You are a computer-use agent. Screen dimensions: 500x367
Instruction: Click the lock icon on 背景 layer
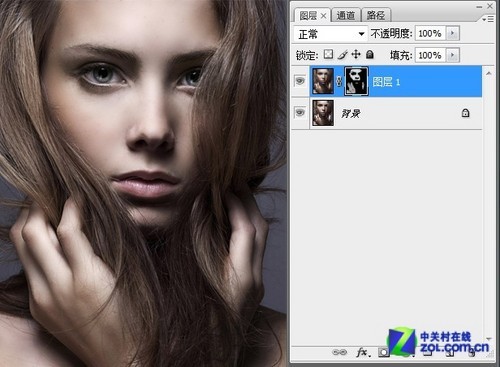click(x=465, y=113)
